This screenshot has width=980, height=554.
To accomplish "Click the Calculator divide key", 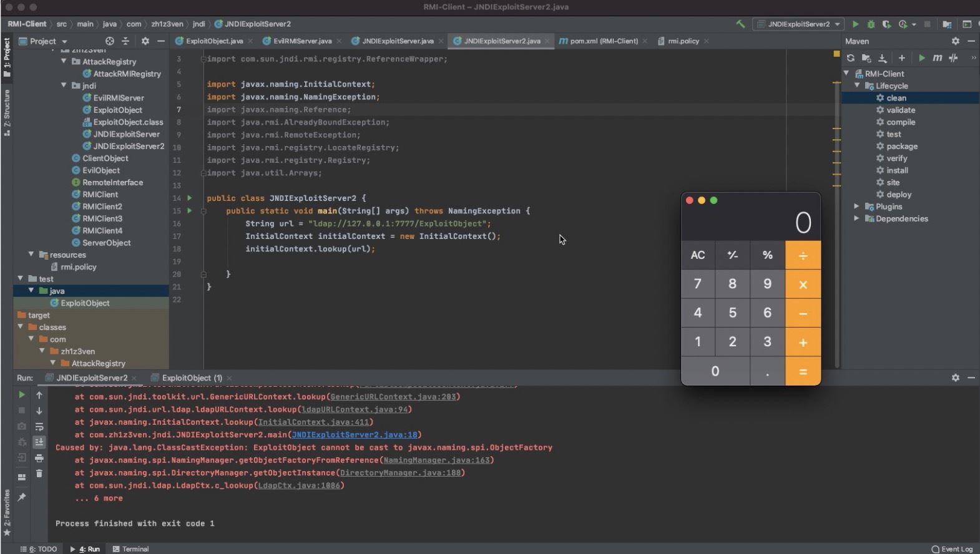I will coord(803,255).
